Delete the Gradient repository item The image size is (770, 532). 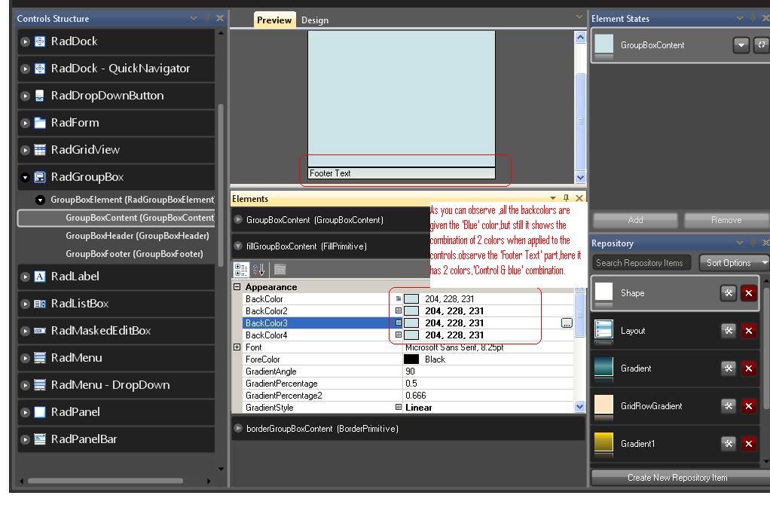click(x=748, y=368)
